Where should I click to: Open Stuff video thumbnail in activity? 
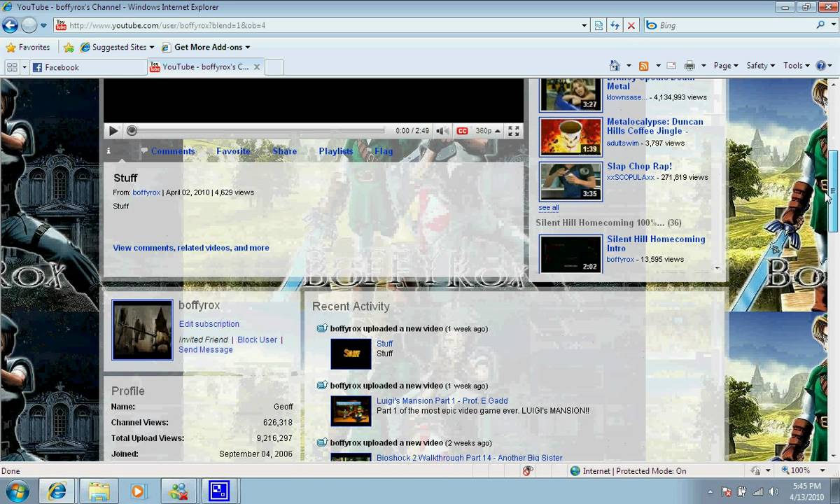(351, 353)
